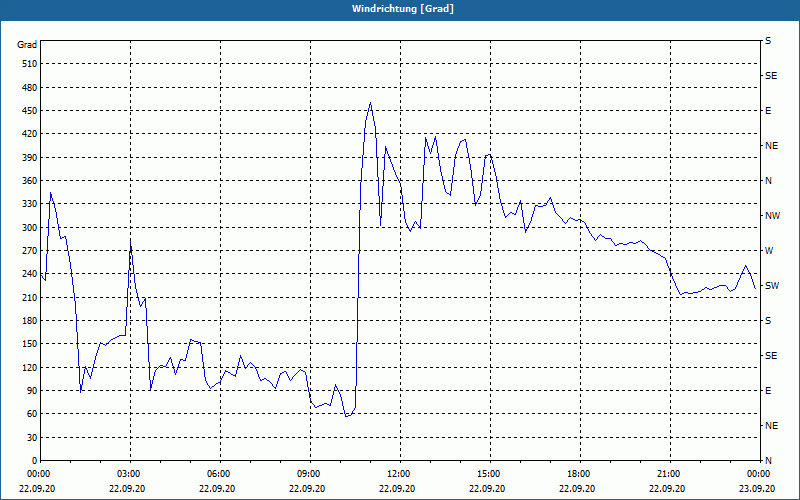
Task: Click the 150 left axis label
Action: [30, 344]
